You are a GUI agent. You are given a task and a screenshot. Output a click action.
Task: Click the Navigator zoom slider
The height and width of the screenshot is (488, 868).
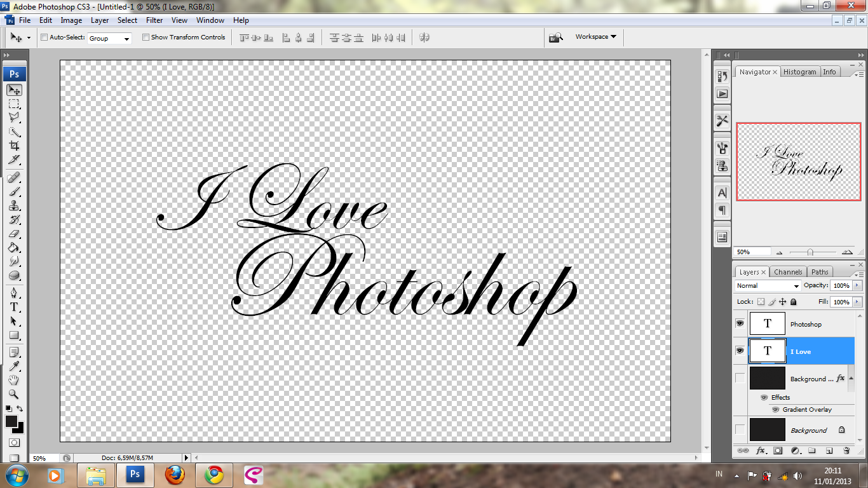pos(810,252)
